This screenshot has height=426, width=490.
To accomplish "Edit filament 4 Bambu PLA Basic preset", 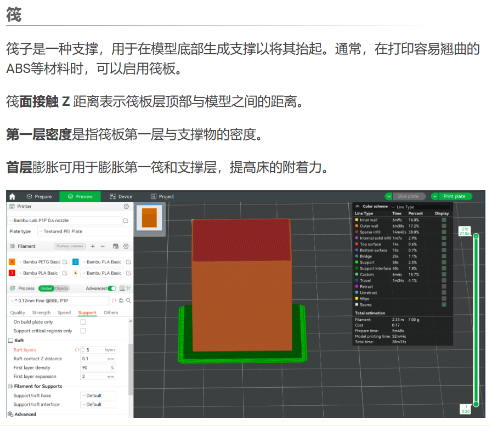I will point(129,273).
